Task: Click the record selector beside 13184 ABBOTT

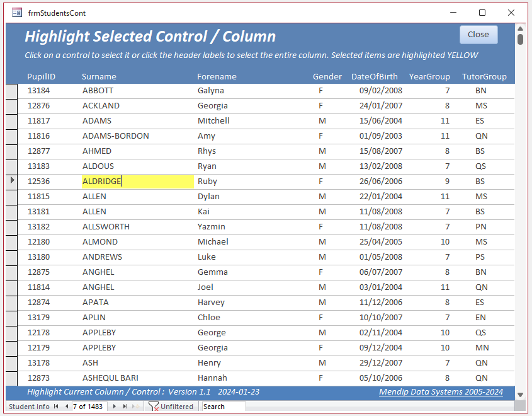Action: click(11, 91)
